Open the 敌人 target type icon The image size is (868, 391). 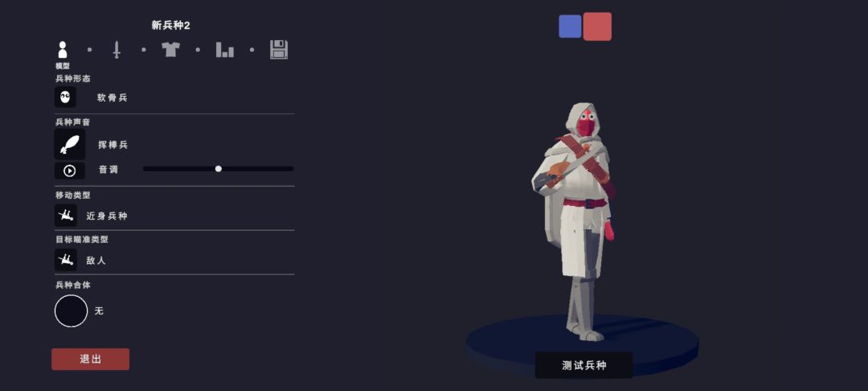pos(65,260)
